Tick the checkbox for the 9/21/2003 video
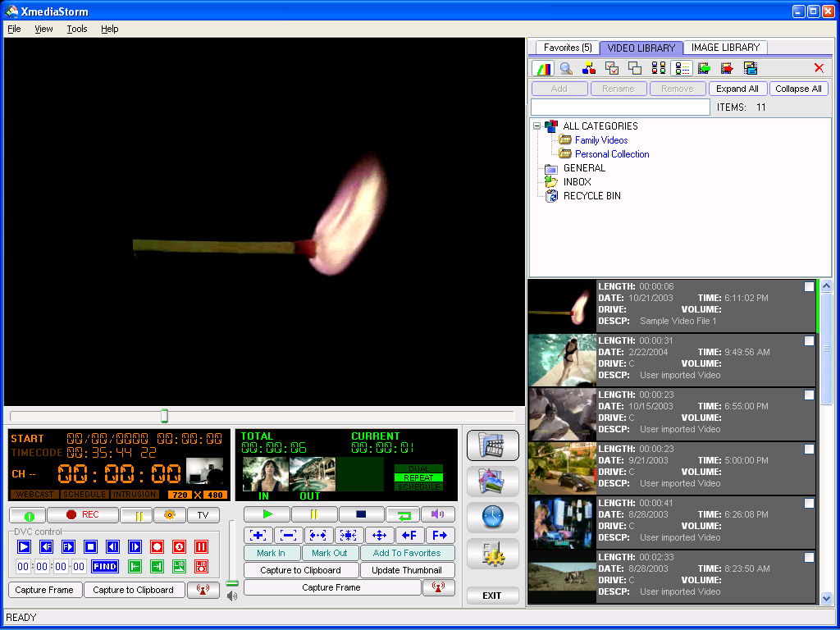This screenshot has width=840, height=630. click(809, 450)
